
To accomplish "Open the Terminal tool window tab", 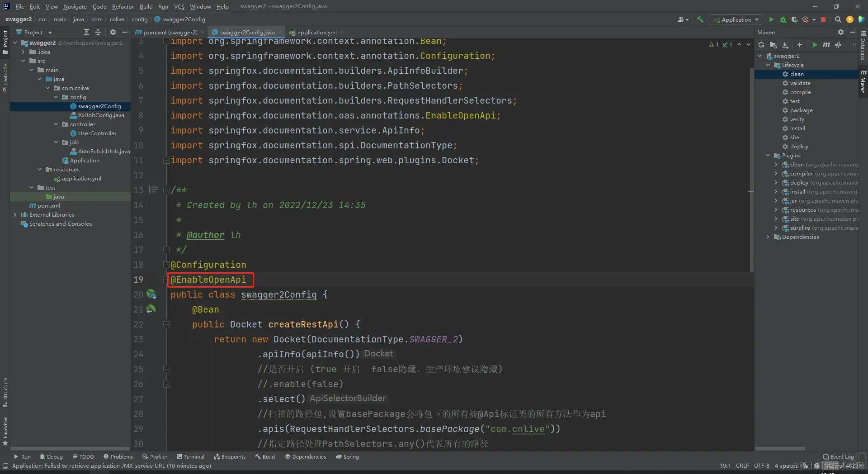I will tap(190, 457).
